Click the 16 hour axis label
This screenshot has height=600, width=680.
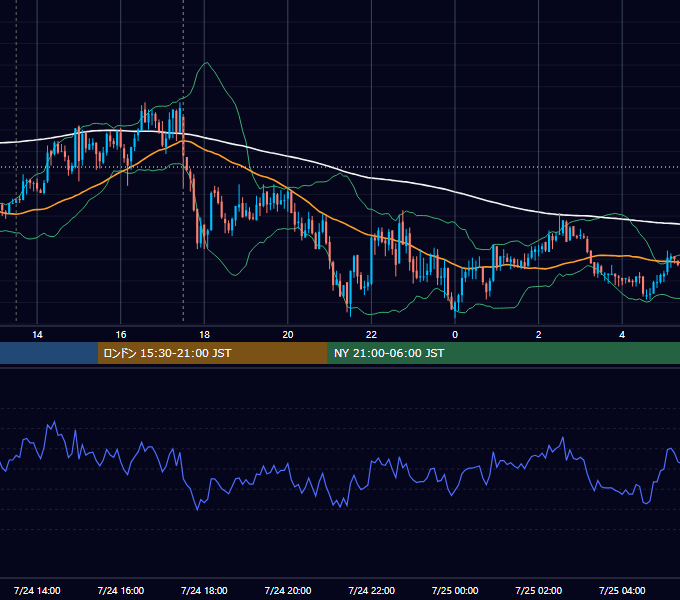121,335
